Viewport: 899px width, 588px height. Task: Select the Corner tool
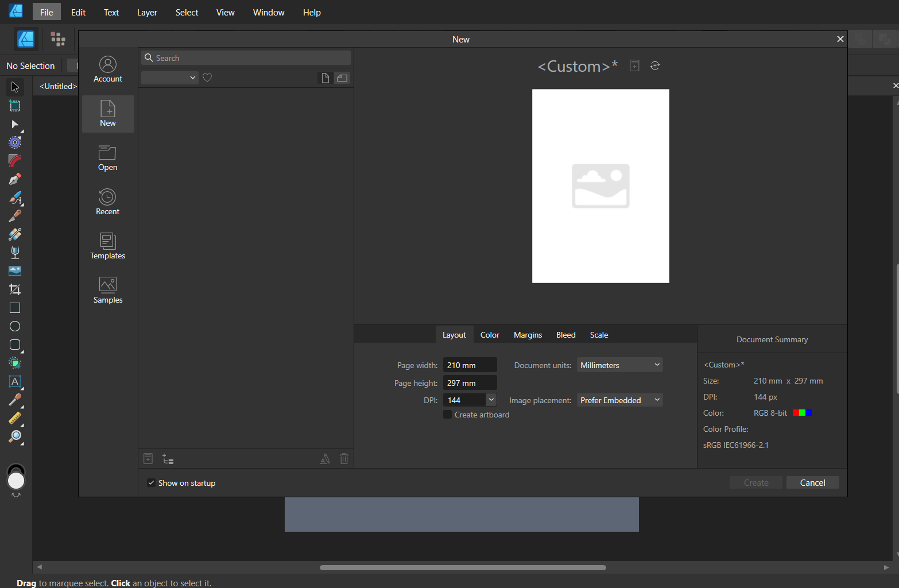pyautogui.click(x=15, y=161)
